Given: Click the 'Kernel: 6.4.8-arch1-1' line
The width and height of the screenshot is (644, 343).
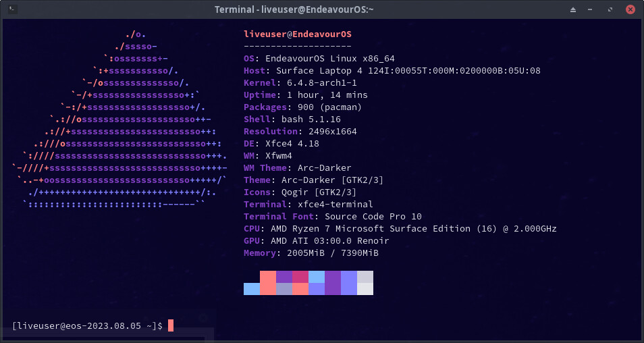Looking at the screenshot, I should [x=300, y=82].
